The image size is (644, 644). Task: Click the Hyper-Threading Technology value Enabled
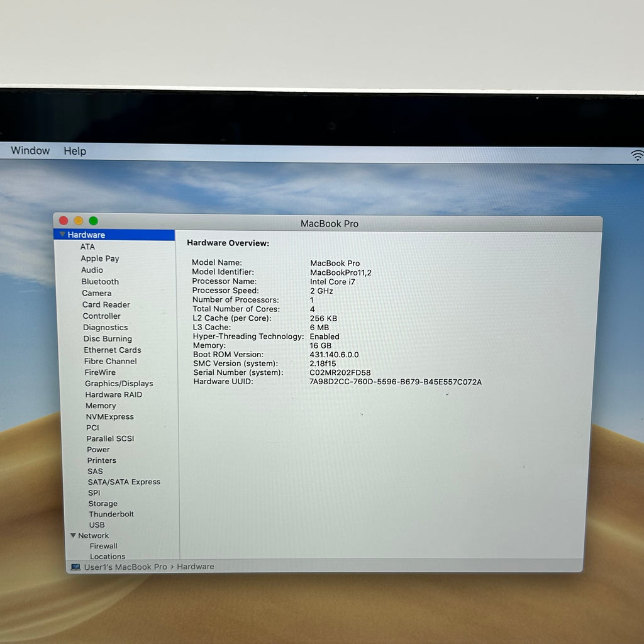(x=325, y=336)
